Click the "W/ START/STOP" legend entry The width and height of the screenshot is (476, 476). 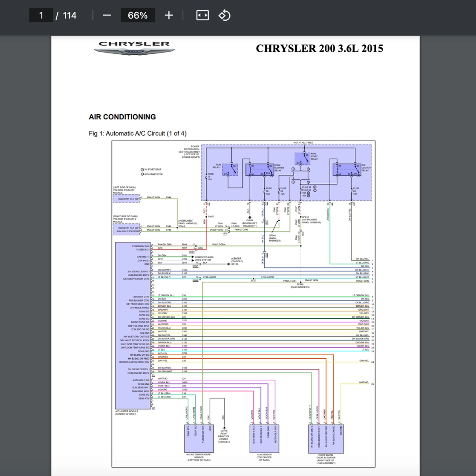[x=151, y=169]
